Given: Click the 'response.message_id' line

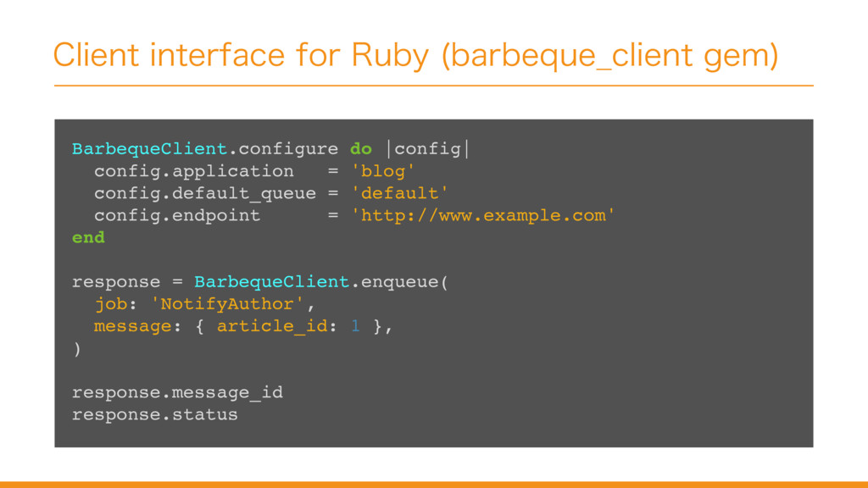Looking at the screenshot, I should pos(177,393).
